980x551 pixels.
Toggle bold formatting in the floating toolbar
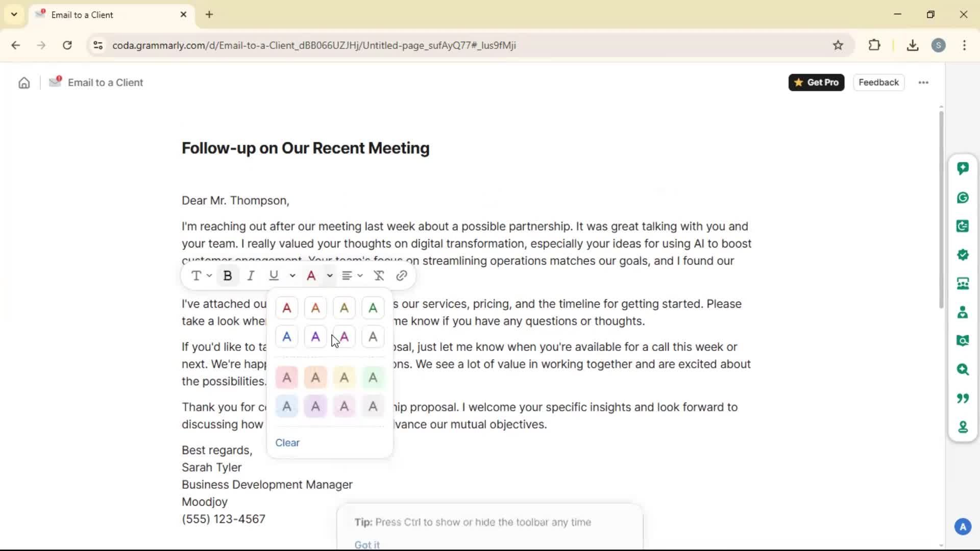coord(228,275)
